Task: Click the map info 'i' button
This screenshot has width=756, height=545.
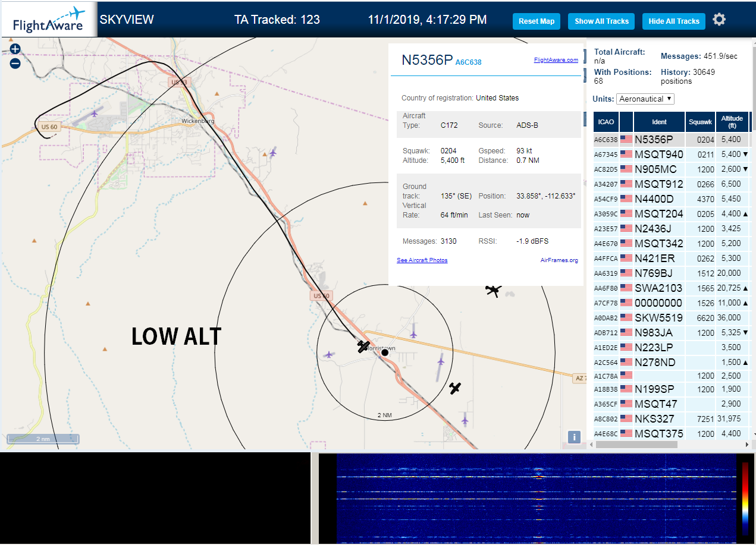Action: pos(574,437)
